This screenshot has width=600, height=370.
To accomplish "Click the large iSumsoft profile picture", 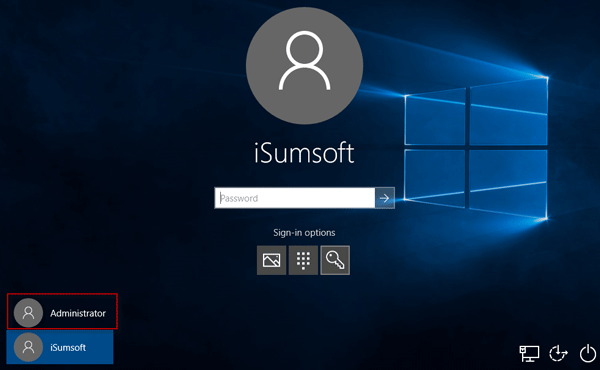I will pyautogui.click(x=304, y=65).
